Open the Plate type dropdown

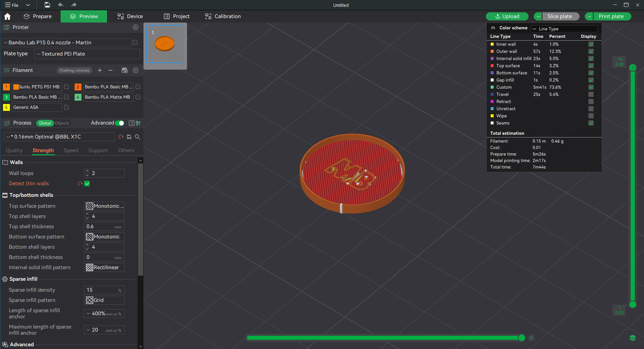click(x=87, y=54)
